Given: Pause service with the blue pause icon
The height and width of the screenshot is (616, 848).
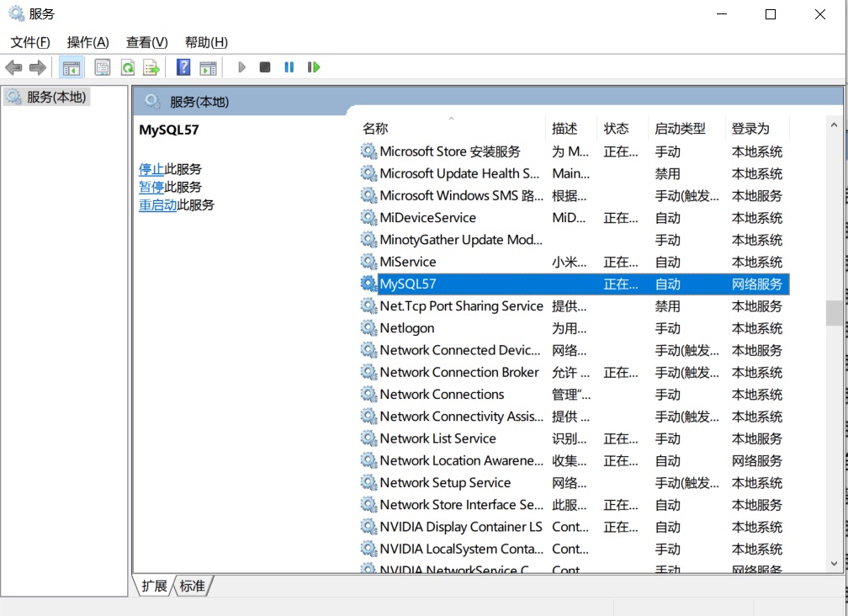Looking at the screenshot, I should tap(289, 67).
